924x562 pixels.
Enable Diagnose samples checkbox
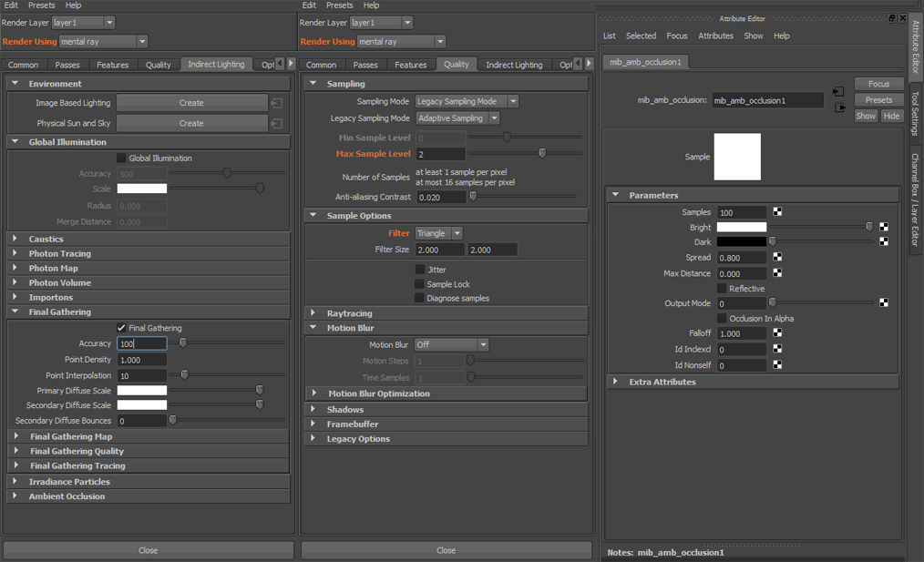coord(419,298)
